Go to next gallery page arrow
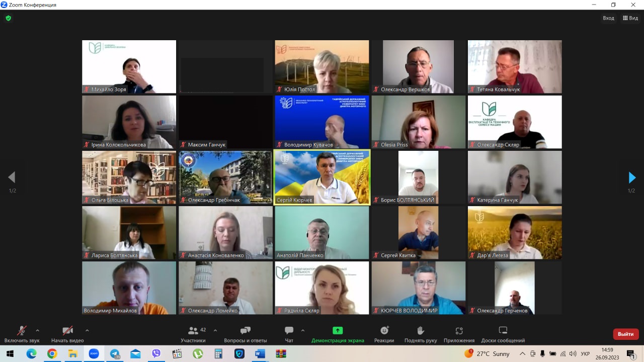 [x=632, y=177]
